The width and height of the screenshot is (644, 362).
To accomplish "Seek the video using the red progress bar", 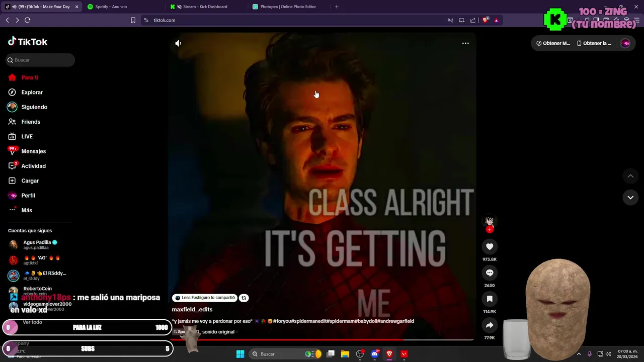I will (322, 340).
